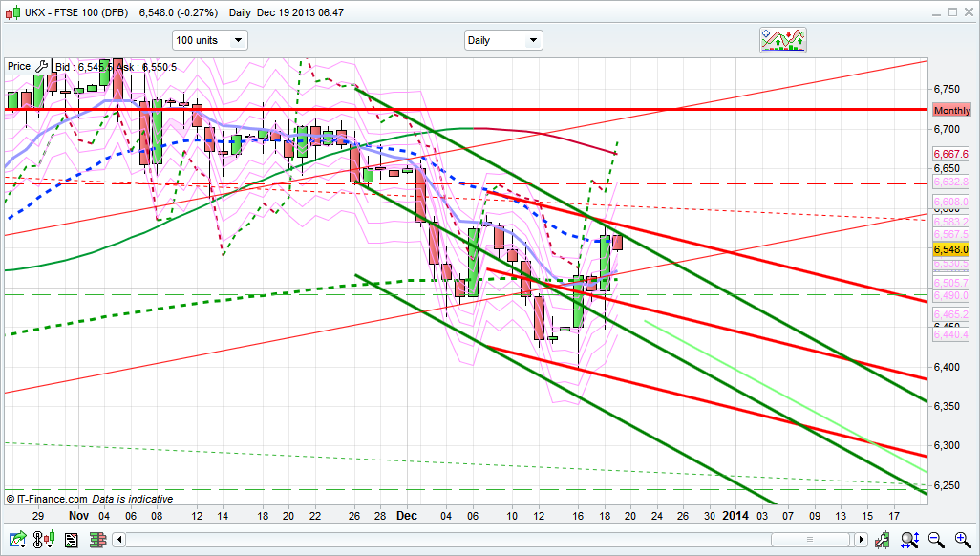Click the indicators chart button in top toolbar

pyautogui.click(x=782, y=39)
